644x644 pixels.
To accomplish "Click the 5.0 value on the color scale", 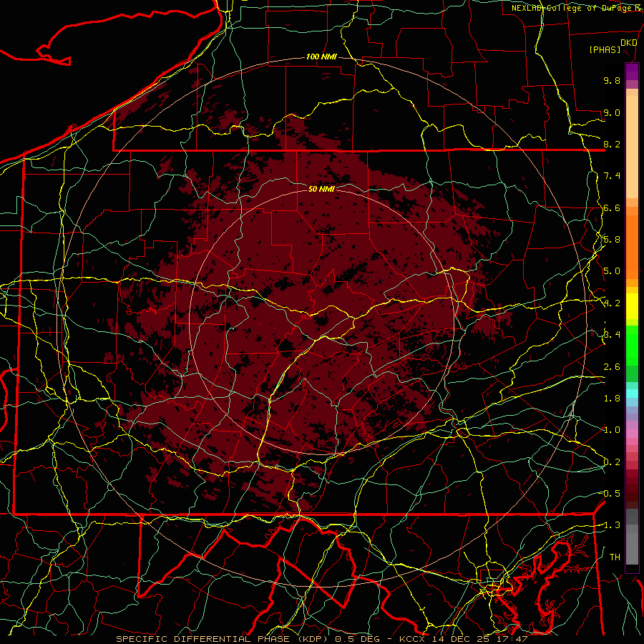I will [612, 271].
